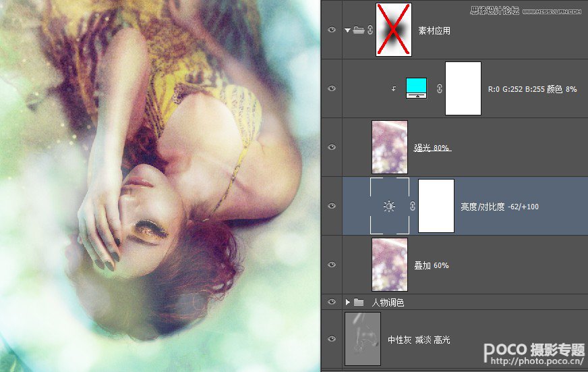Click the 素材应用 folder icon
This screenshot has width=588, height=372.
coord(359,30)
